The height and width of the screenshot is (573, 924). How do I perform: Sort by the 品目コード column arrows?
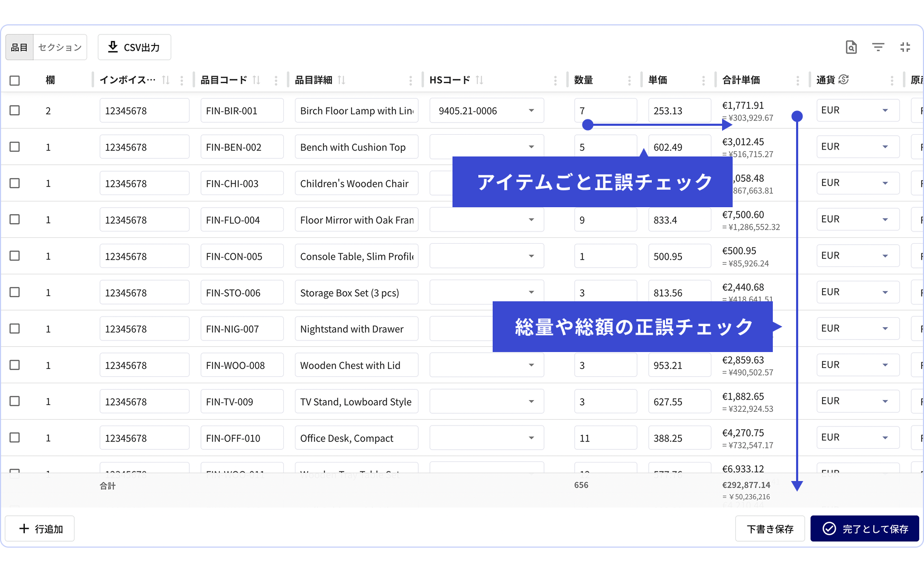(x=256, y=80)
